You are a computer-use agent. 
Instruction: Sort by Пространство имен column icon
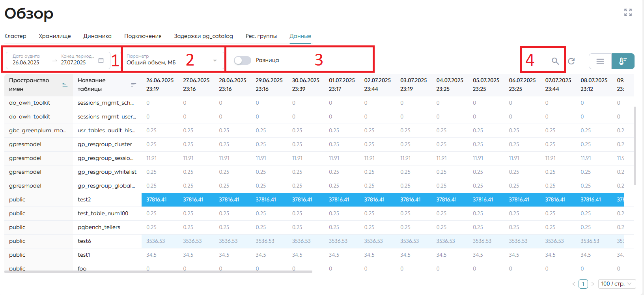[65, 85]
